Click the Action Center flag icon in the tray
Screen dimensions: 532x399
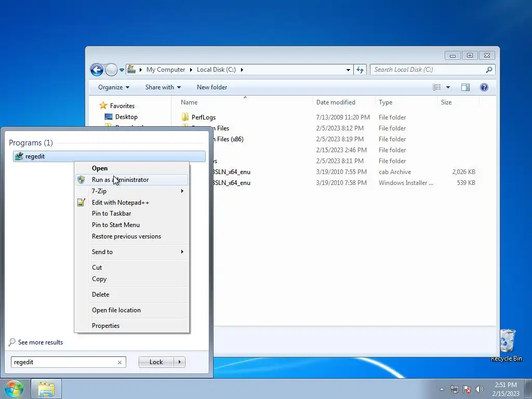[467, 389]
